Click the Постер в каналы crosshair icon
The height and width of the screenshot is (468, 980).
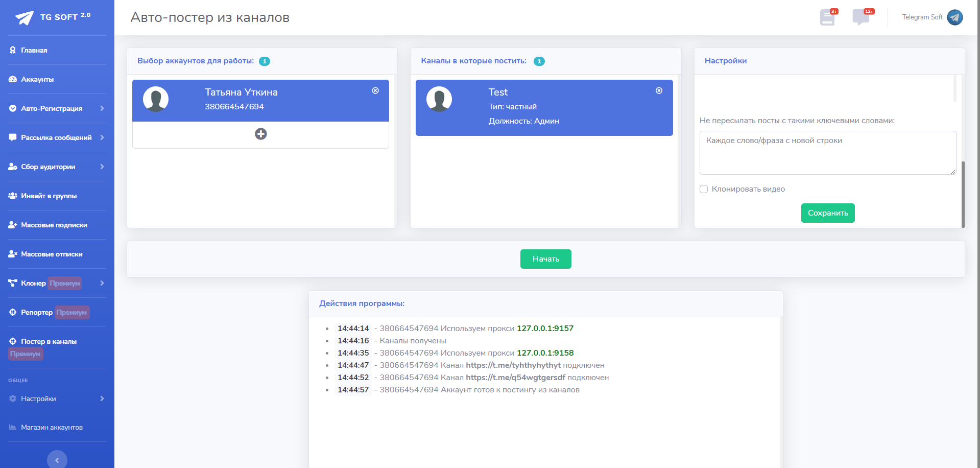(13, 341)
